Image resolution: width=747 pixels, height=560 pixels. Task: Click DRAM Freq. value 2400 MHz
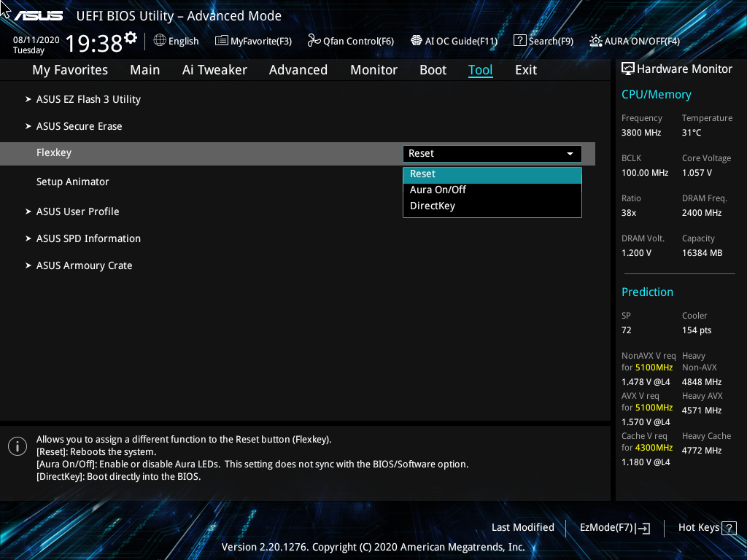[x=701, y=213]
